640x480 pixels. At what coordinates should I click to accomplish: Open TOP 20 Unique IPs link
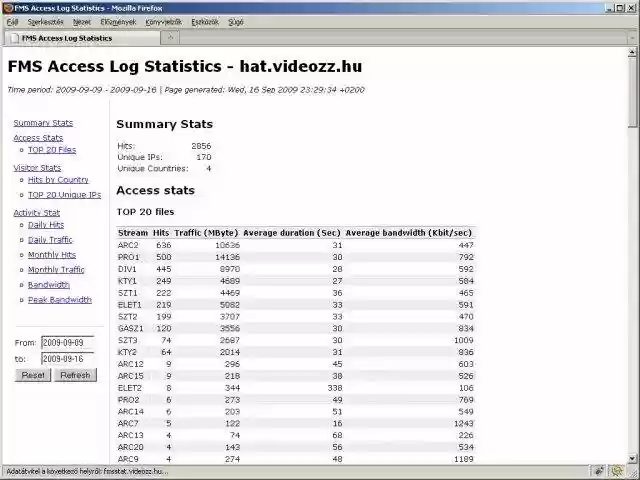tap(64, 195)
